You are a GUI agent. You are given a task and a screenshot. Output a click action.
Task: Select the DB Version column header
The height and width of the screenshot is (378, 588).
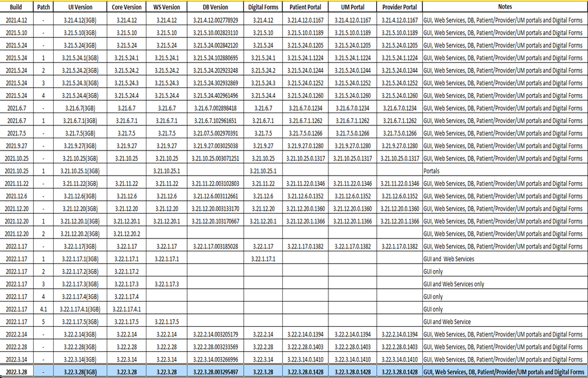215,7
